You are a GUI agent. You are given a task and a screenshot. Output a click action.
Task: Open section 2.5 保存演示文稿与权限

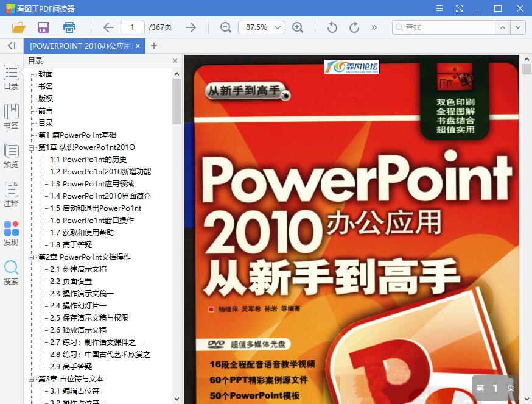click(89, 318)
